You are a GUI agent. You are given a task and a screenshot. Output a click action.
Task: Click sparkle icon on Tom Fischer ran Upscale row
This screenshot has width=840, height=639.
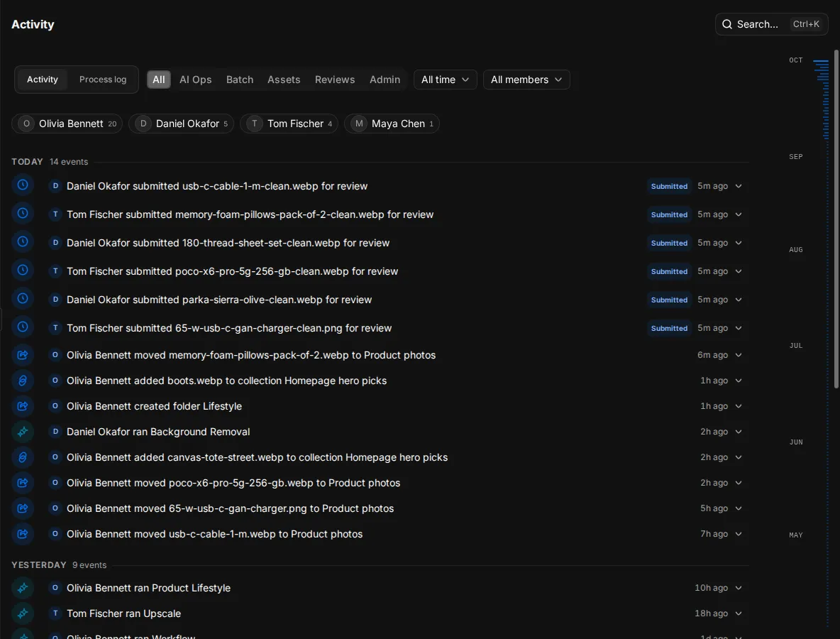coord(23,613)
